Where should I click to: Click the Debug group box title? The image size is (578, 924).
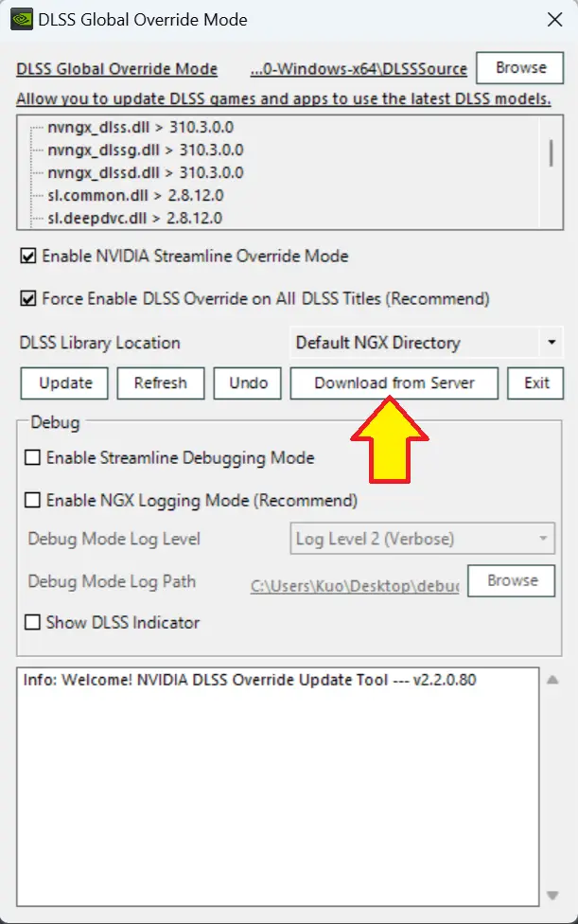click(x=55, y=422)
